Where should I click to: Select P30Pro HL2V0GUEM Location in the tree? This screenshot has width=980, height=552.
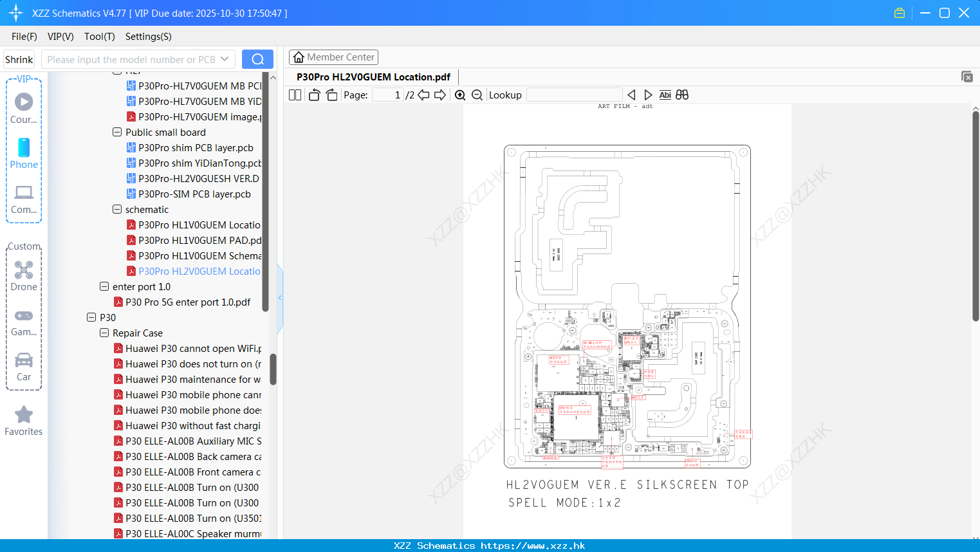194,271
